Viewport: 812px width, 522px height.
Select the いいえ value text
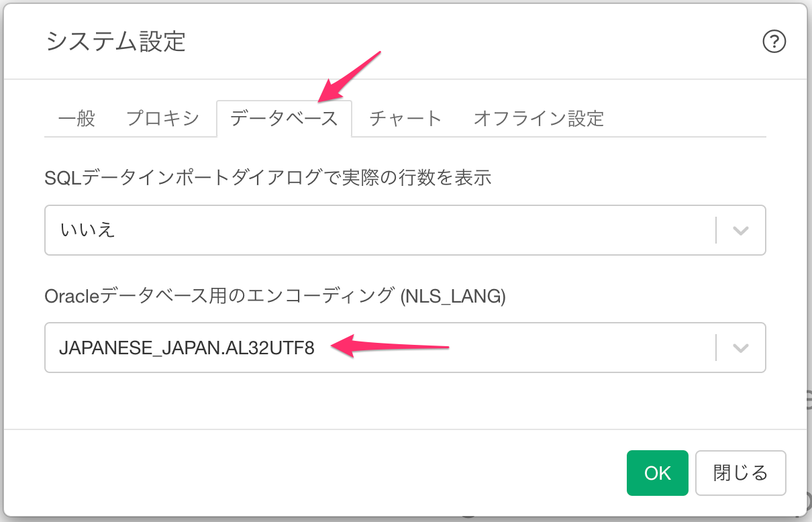click(x=88, y=230)
